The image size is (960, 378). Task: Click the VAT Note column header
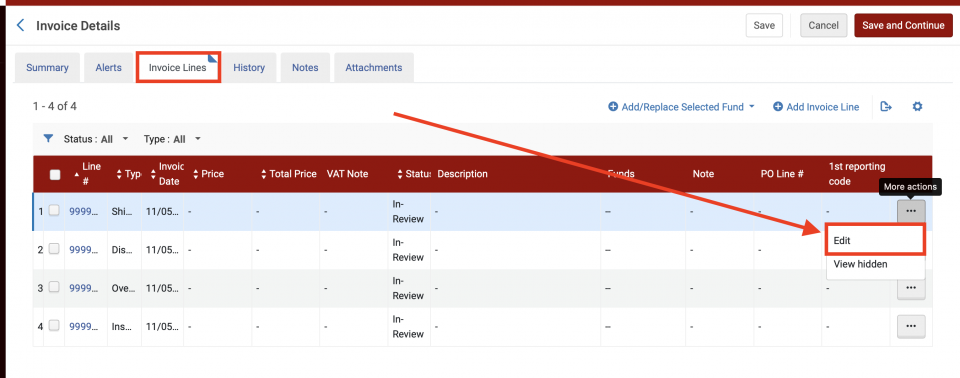[x=347, y=174]
